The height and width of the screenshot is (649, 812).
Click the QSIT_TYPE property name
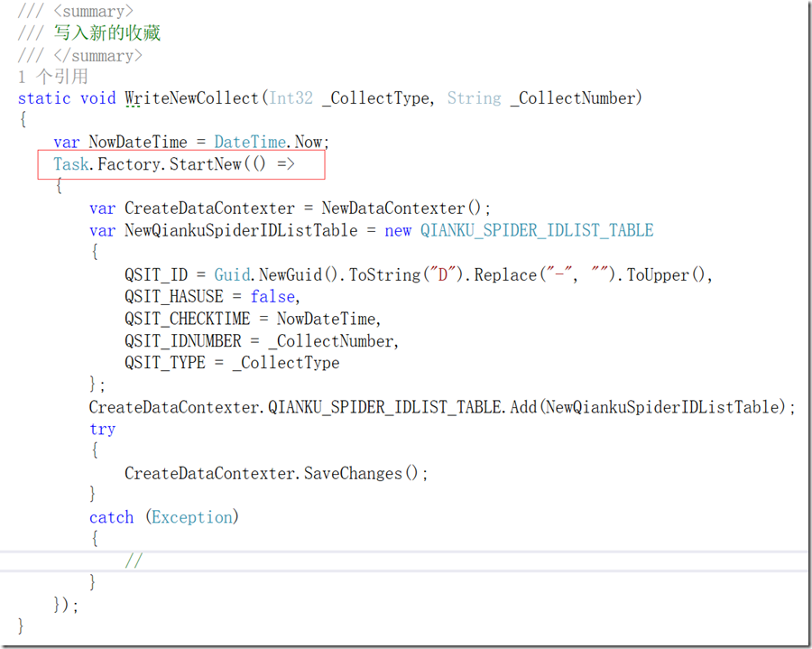pyautogui.click(x=165, y=363)
